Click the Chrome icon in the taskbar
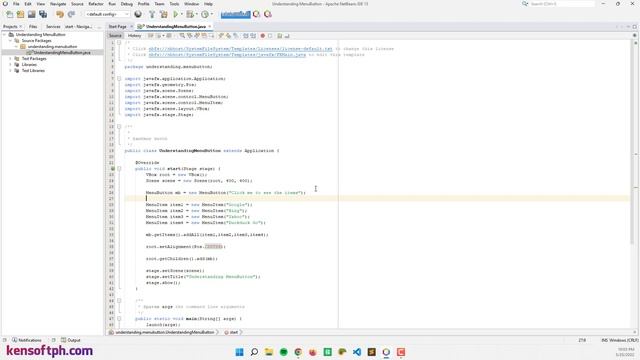Screen dimensions: 640x360 298,352
